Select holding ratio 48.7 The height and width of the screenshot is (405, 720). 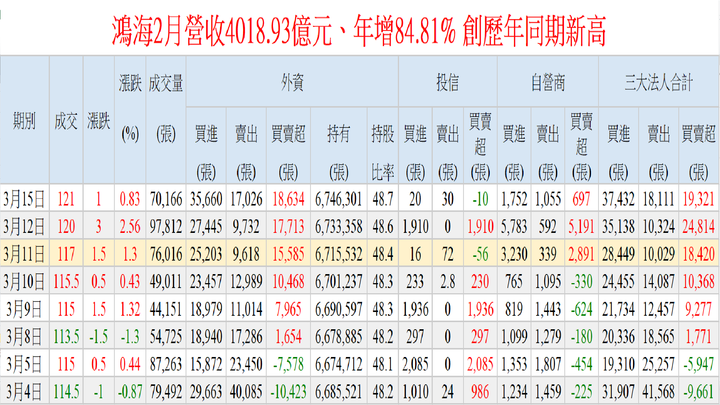[x=382, y=199]
